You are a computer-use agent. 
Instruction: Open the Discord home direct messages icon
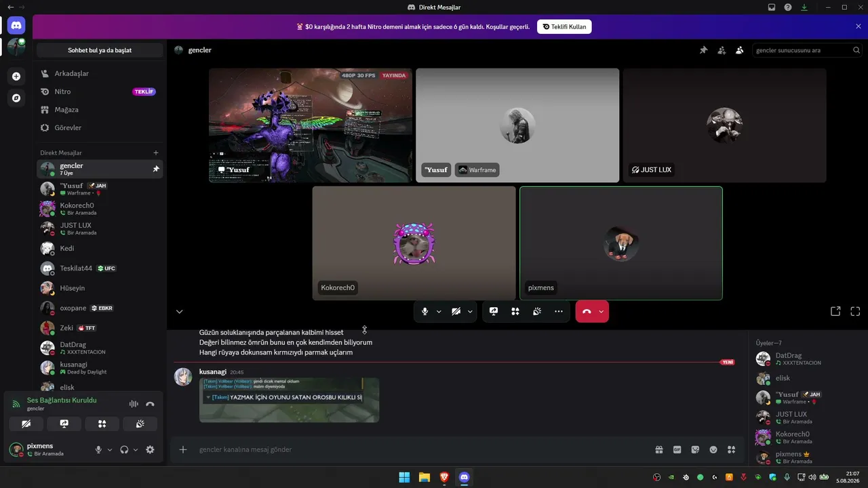coord(16,26)
